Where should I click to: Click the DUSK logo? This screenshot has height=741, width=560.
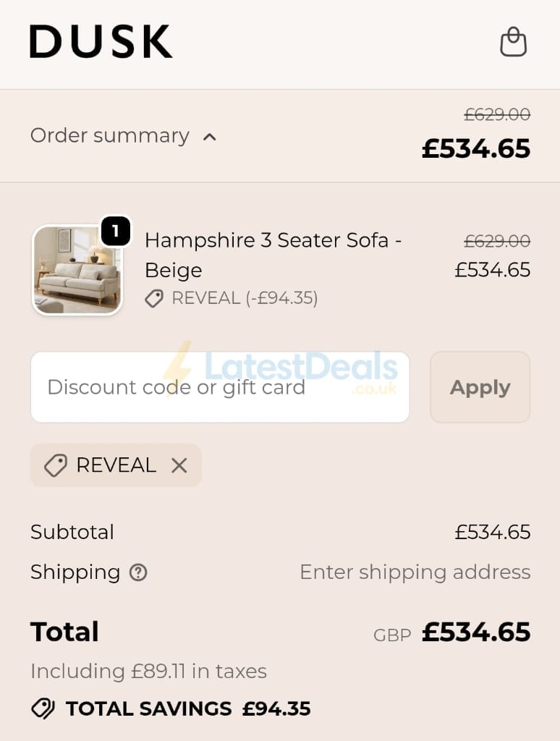[101, 41]
